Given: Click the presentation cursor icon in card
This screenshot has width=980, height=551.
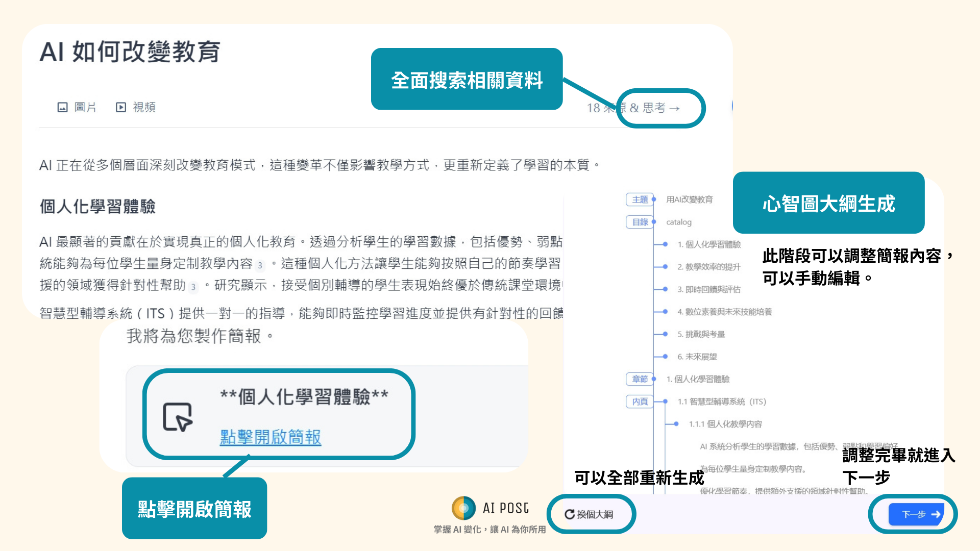Looking at the screenshot, I should pos(177,417).
